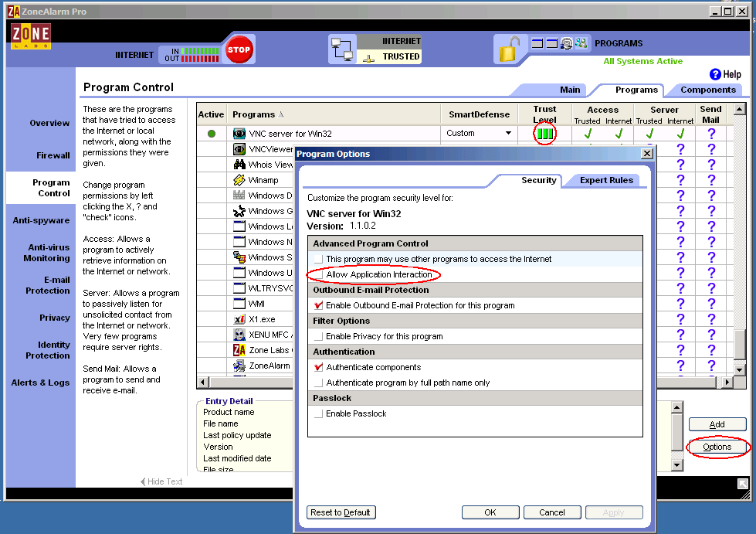
Task: Click the Windows G program icon
Action: [239, 211]
